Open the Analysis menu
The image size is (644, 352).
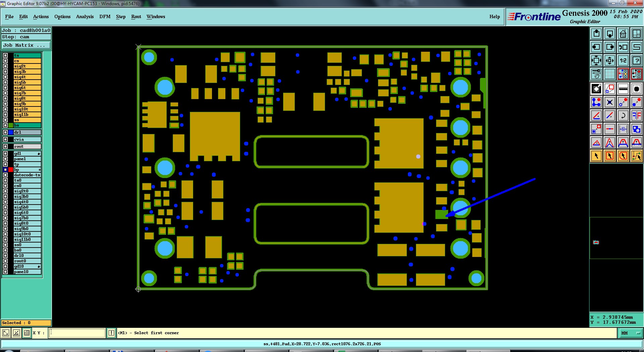85,16
